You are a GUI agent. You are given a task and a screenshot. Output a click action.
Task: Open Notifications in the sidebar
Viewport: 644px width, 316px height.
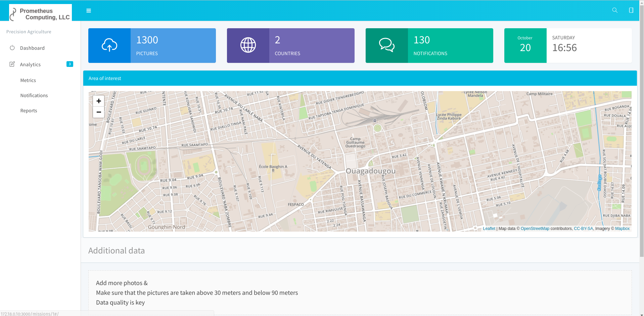[34, 95]
